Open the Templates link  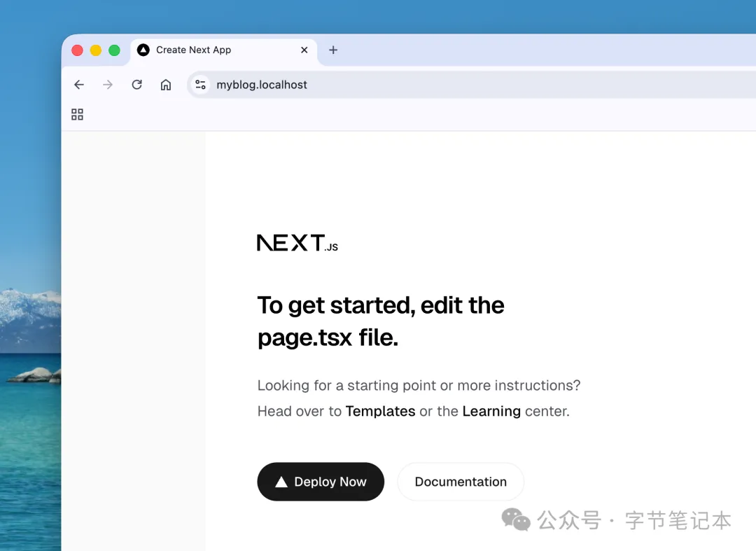[x=380, y=411]
